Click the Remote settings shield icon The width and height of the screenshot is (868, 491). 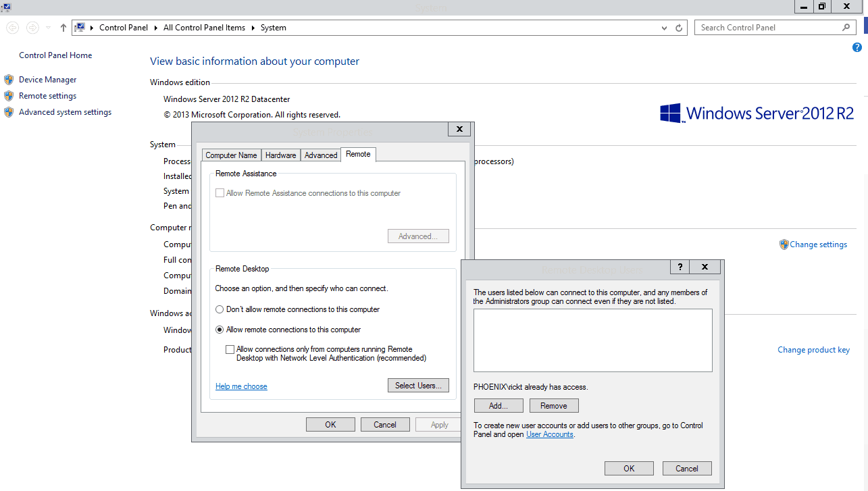coord(9,96)
